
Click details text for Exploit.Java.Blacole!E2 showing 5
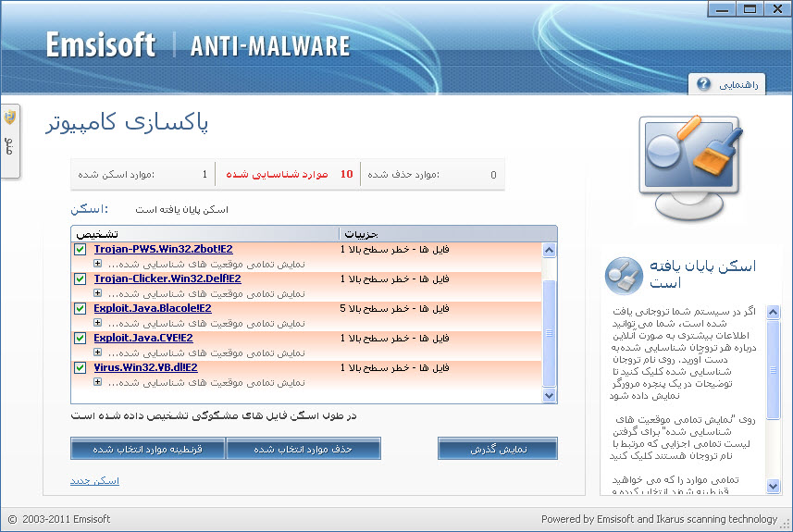click(x=394, y=308)
